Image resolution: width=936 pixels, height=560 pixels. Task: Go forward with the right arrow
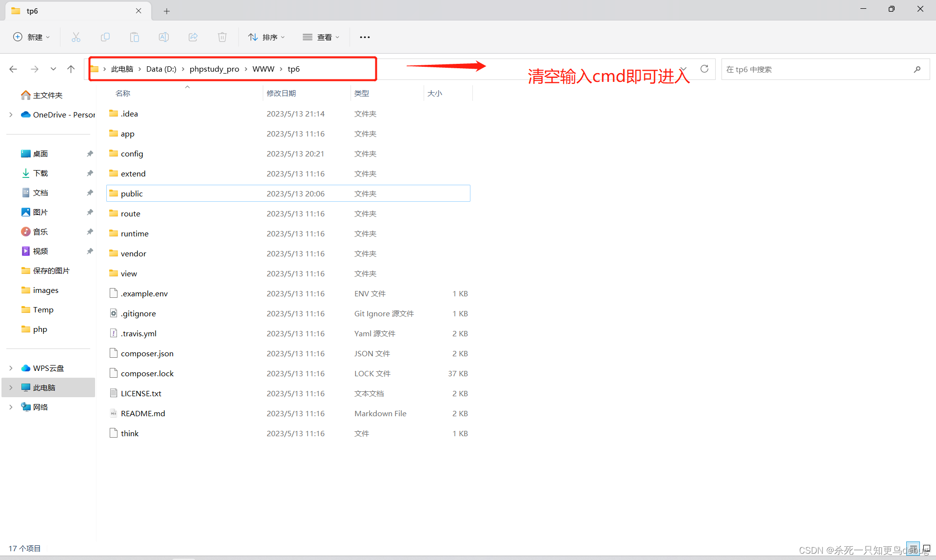(x=35, y=69)
